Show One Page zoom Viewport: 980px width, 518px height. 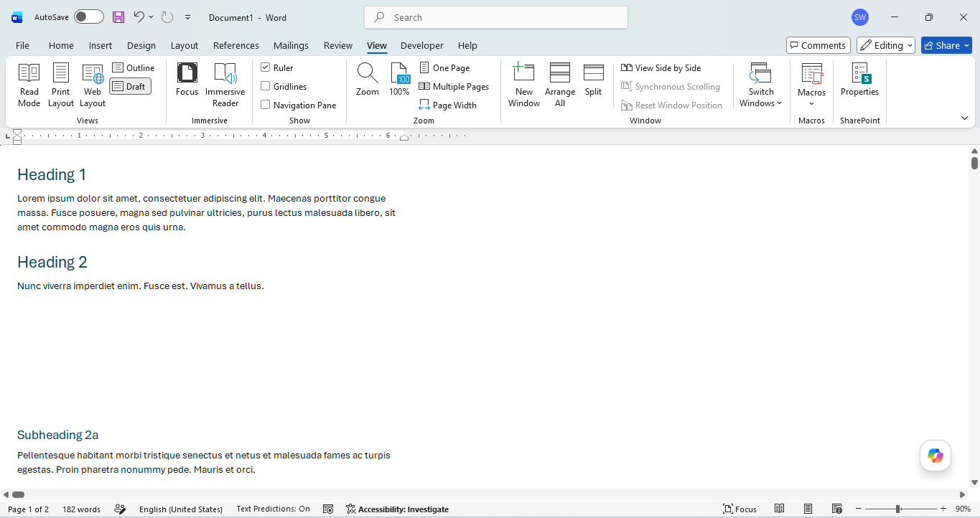(x=444, y=68)
